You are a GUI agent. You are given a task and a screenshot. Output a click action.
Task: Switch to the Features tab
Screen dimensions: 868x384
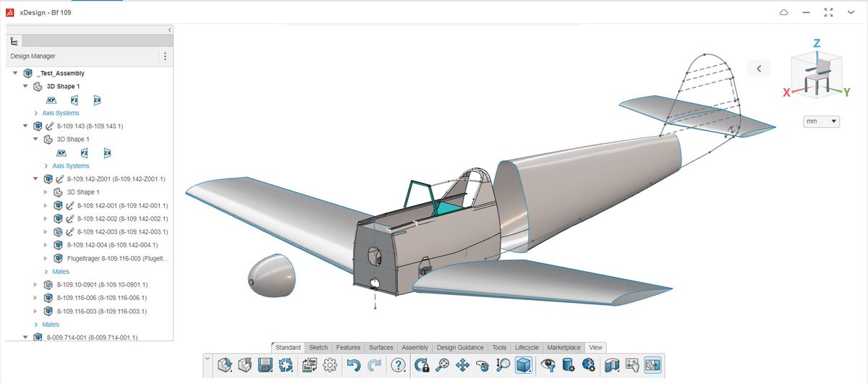[349, 348]
